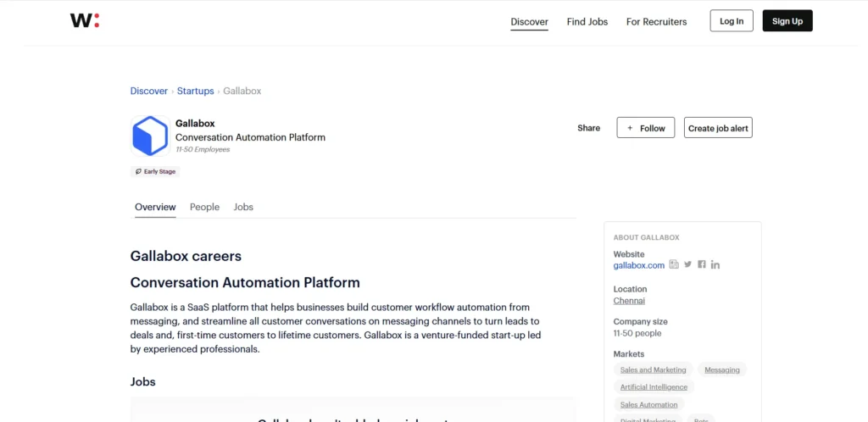868x422 pixels.
Task: Click Create job alert button
Action: click(x=718, y=128)
